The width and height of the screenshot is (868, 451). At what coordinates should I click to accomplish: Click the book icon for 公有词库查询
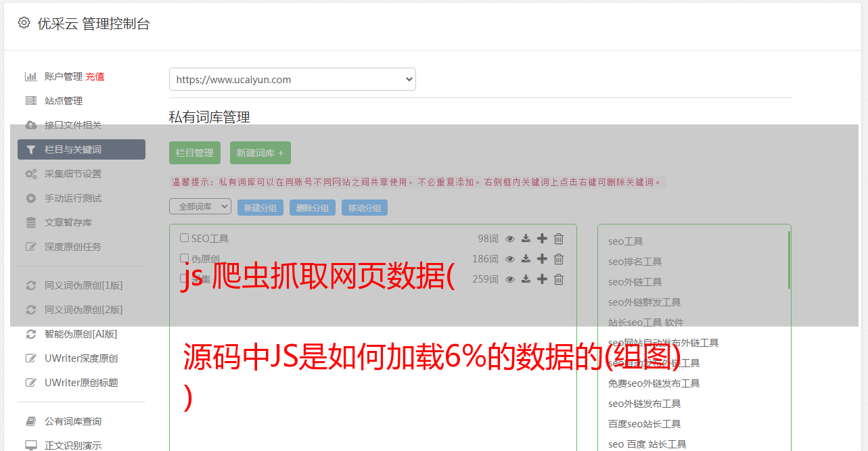click(31, 421)
